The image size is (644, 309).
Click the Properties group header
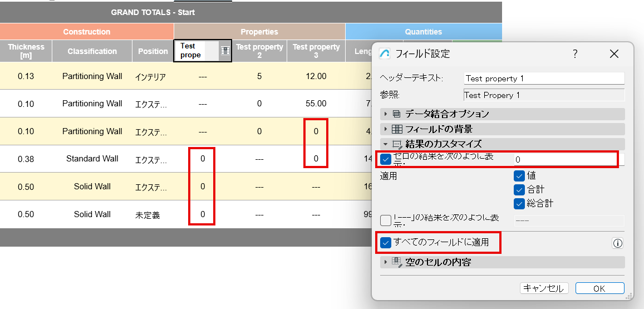pyautogui.click(x=259, y=32)
